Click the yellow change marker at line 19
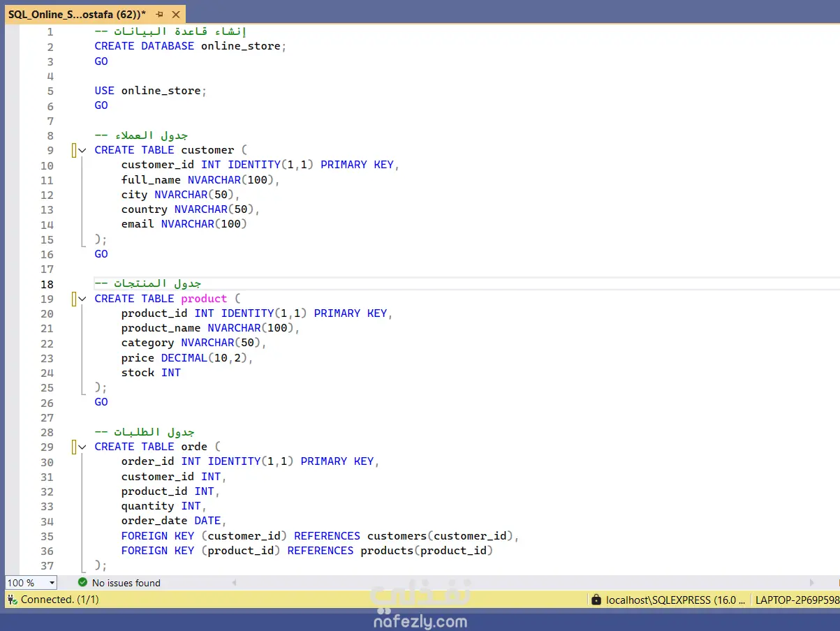This screenshot has height=631, width=840. pyautogui.click(x=74, y=299)
